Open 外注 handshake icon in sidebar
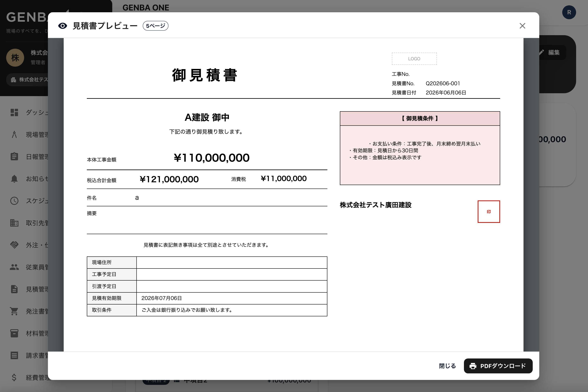588x392 pixels. (14, 245)
